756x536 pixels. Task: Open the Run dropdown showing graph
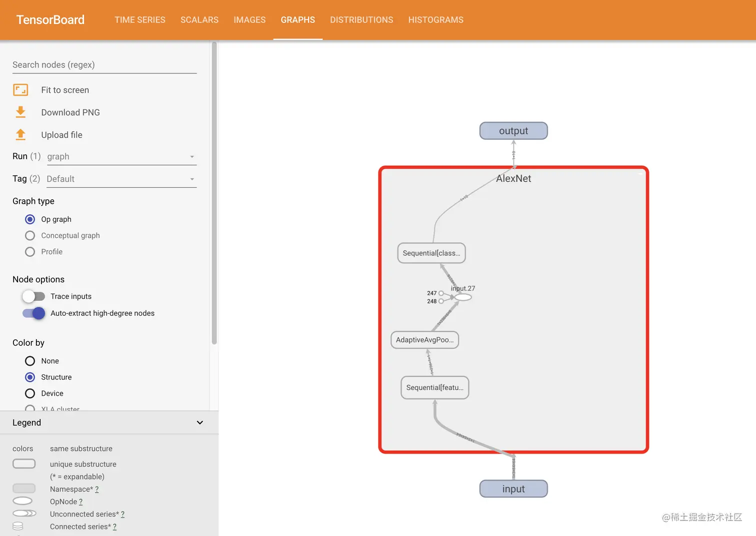pos(121,156)
